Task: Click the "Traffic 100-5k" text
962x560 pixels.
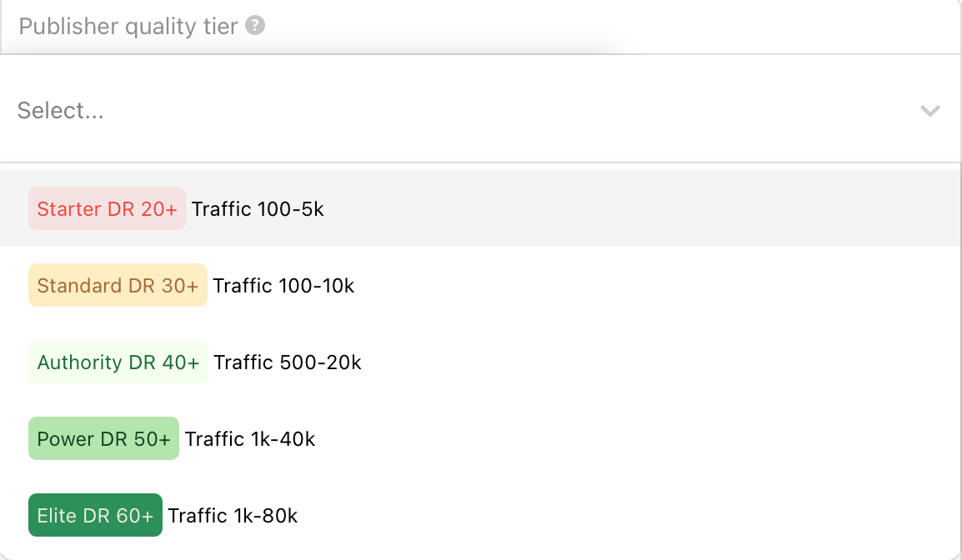Action: click(x=258, y=209)
